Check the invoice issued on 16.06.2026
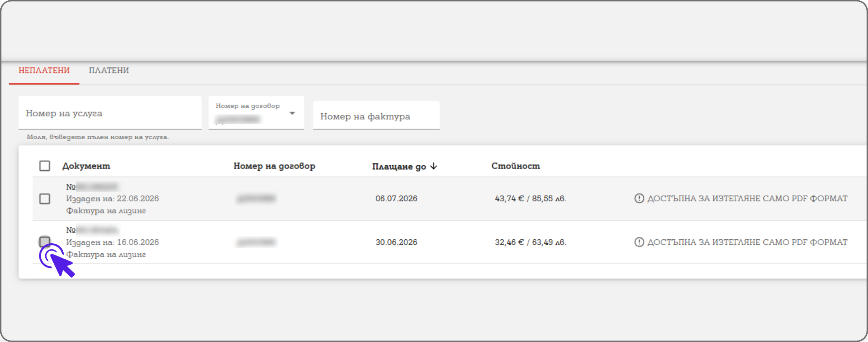Image resolution: width=868 pixels, height=342 pixels. pos(44,242)
